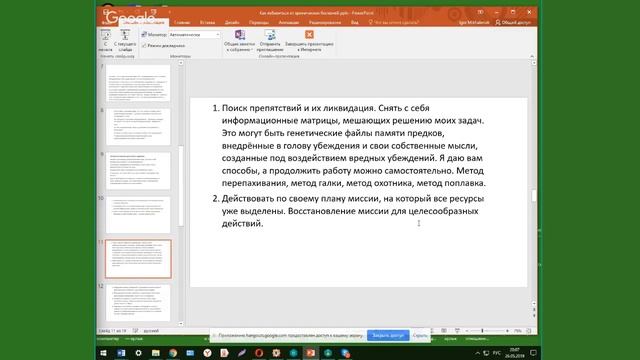This screenshot has height=360, width=640.
Task: Fit slide to window icon
Action: pyautogui.click(x=529, y=331)
